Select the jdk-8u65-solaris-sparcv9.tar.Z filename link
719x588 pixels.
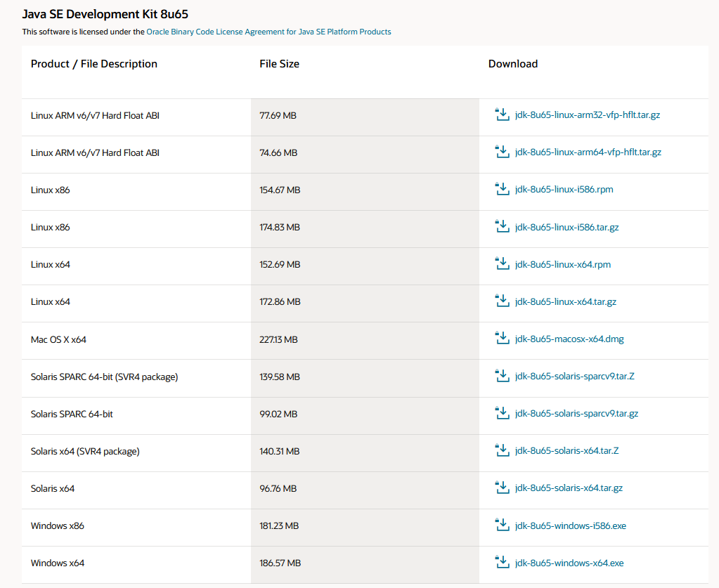coord(574,377)
